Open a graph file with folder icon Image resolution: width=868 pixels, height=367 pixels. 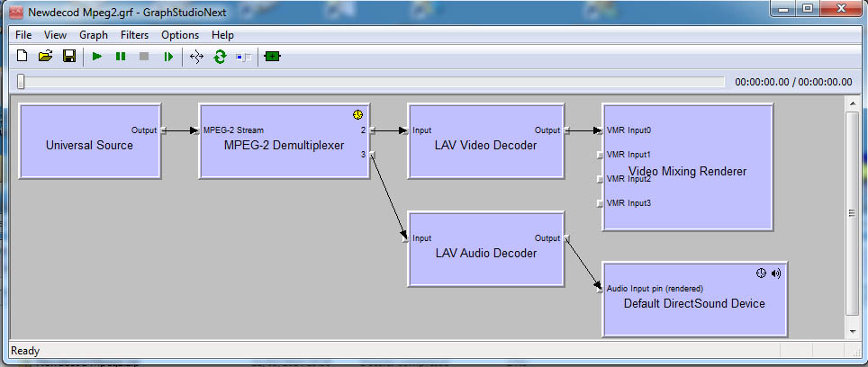click(45, 57)
